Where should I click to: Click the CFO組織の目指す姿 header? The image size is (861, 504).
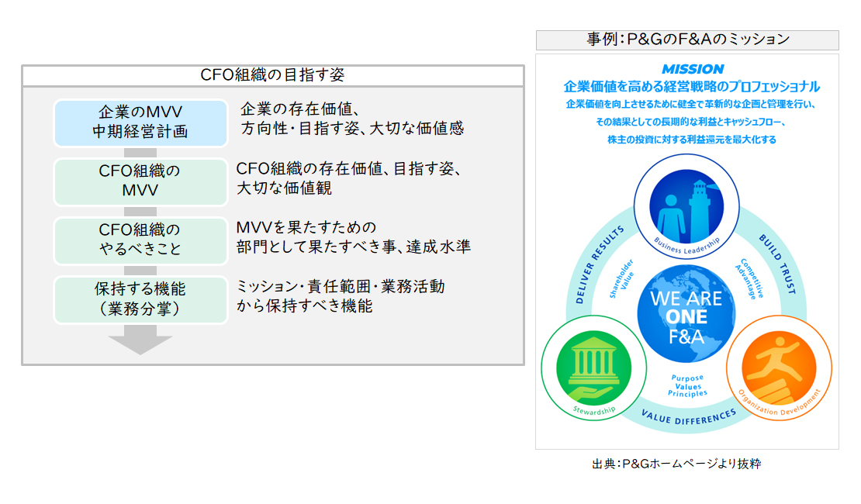[x=273, y=75]
